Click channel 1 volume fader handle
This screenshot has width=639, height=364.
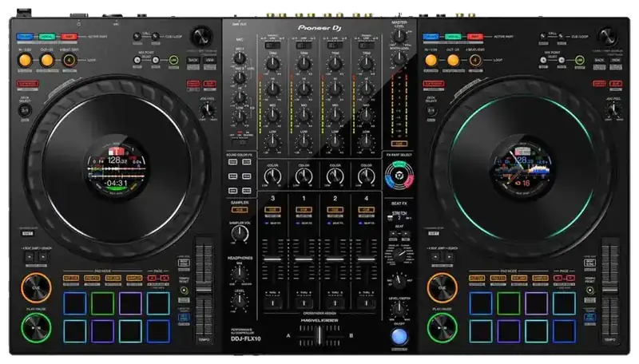click(x=304, y=259)
